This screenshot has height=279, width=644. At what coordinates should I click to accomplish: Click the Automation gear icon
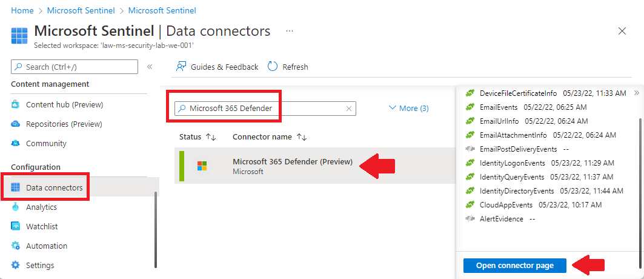(16, 246)
